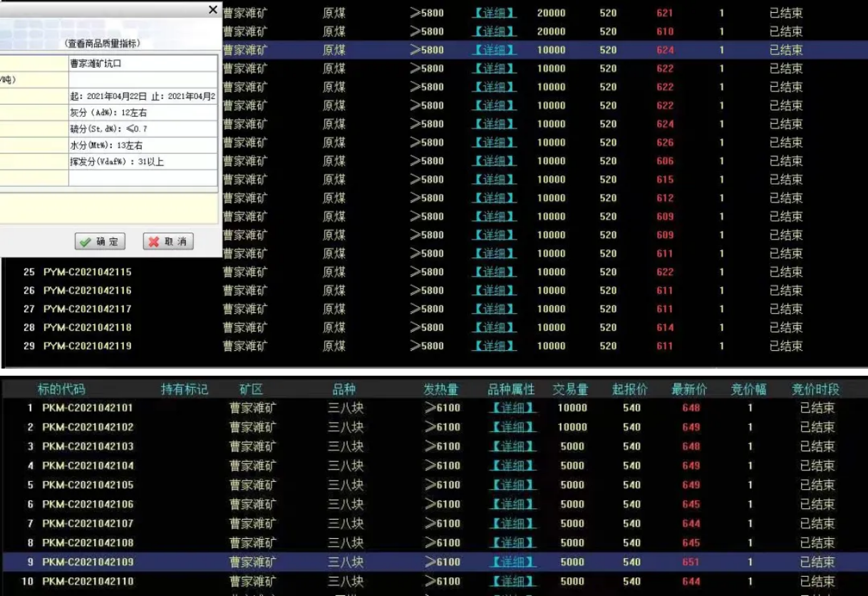The height and width of the screenshot is (596, 868).
Task: Click latest price 651 cell
Action: click(691, 562)
